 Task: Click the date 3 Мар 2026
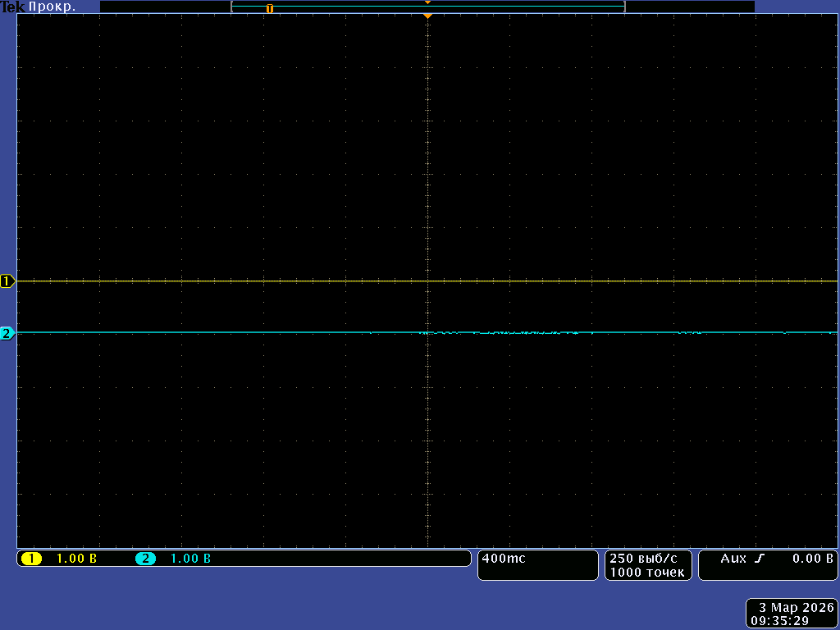(x=796, y=608)
